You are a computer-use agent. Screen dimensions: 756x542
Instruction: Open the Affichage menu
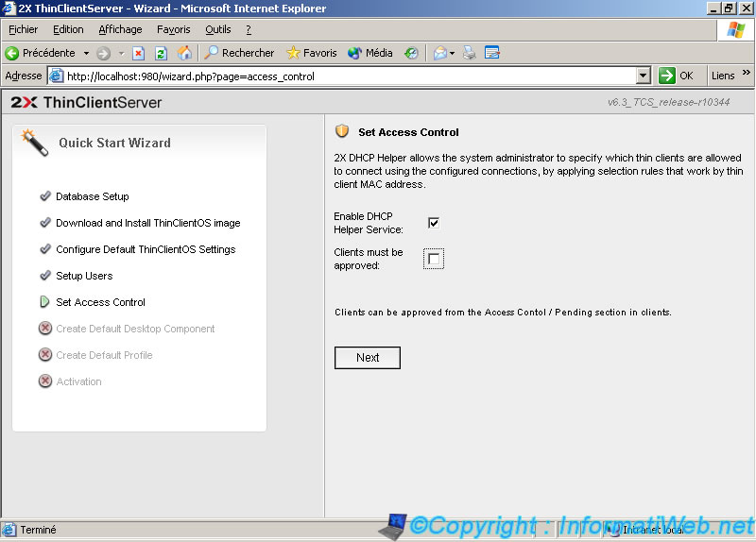[x=120, y=30]
